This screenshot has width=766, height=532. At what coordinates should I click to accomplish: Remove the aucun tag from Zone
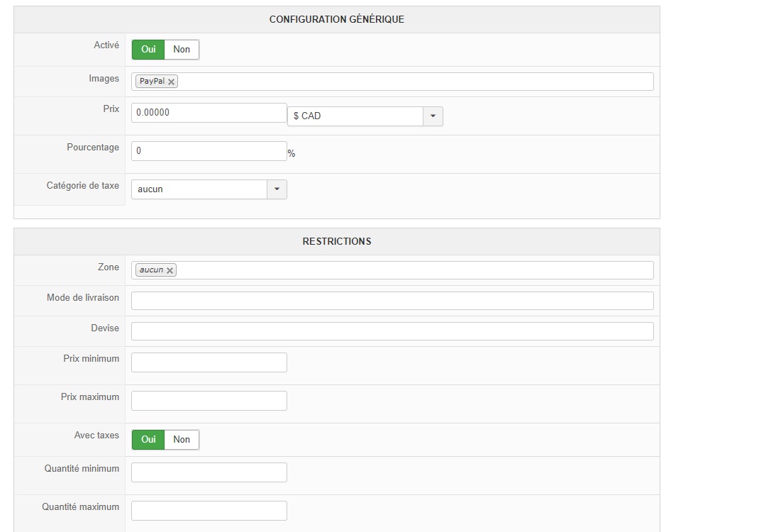click(170, 271)
